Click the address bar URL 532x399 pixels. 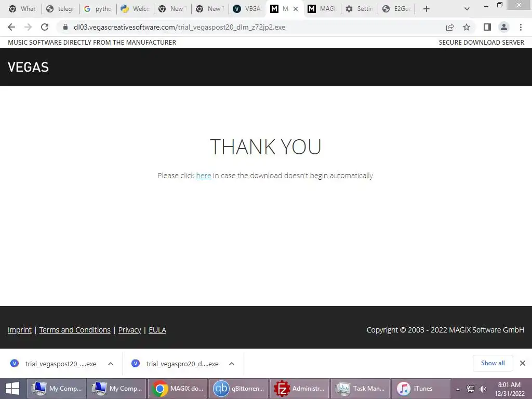pos(179,27)
